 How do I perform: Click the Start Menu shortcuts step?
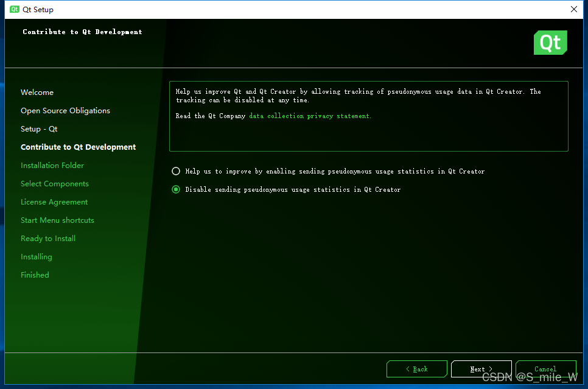(x=57, y=220)
